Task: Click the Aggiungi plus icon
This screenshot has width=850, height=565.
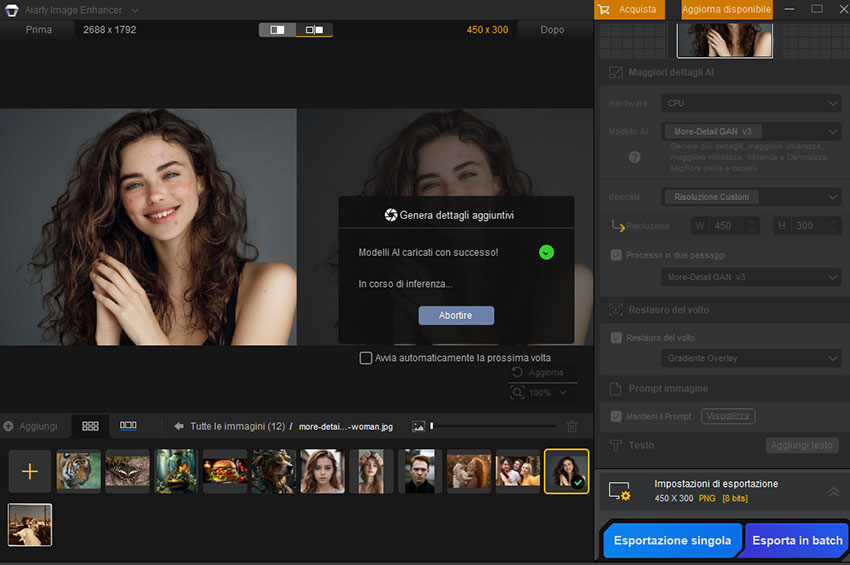Action: (8, 426)
